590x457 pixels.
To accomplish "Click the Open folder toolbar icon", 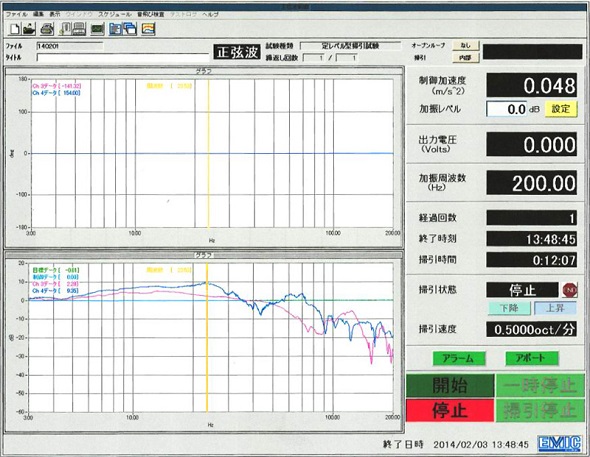I will pos(29,29).
